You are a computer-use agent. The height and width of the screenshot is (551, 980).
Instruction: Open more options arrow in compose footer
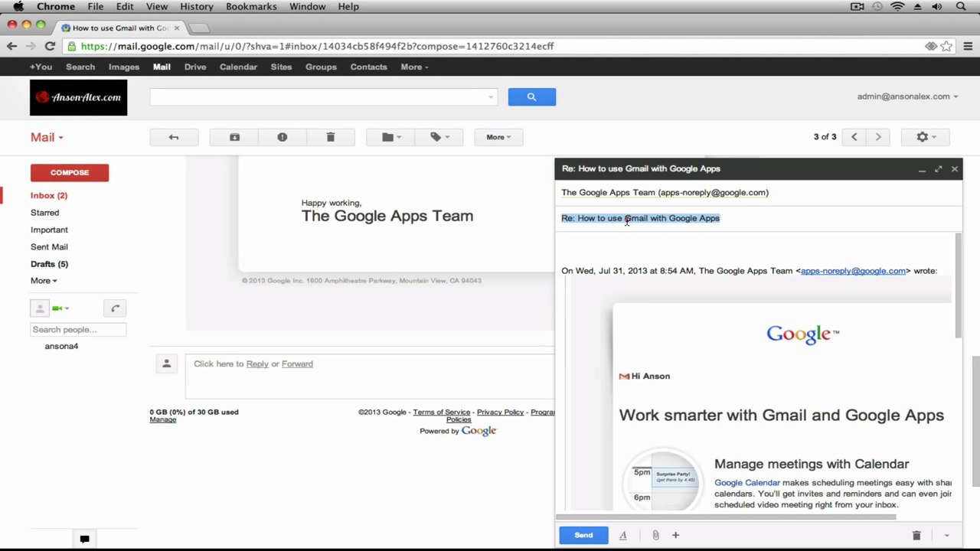(x=946, y=536)
